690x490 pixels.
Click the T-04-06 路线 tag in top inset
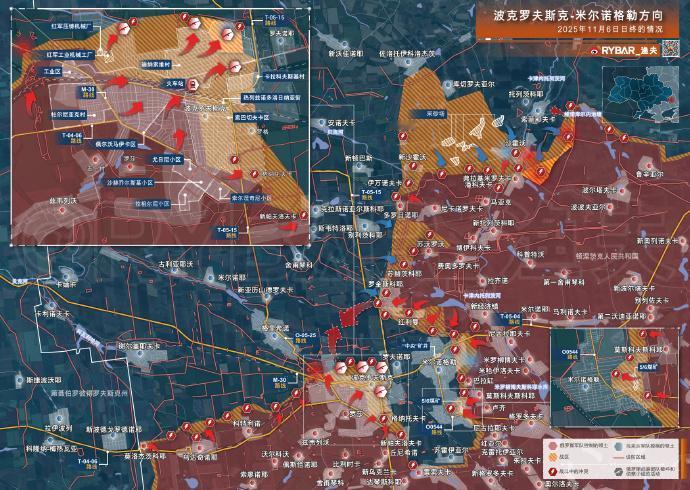72,138
